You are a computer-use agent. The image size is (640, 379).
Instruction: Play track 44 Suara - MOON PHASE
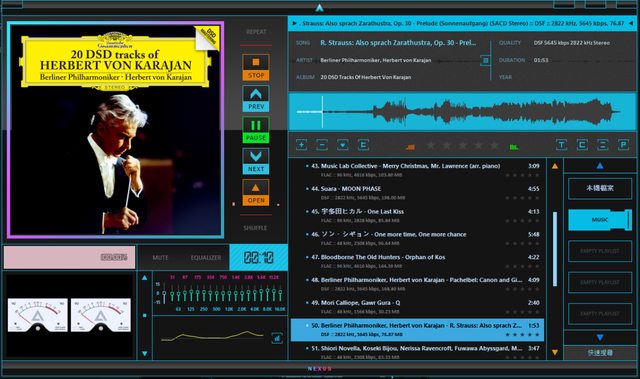click(x=422, y=193)
